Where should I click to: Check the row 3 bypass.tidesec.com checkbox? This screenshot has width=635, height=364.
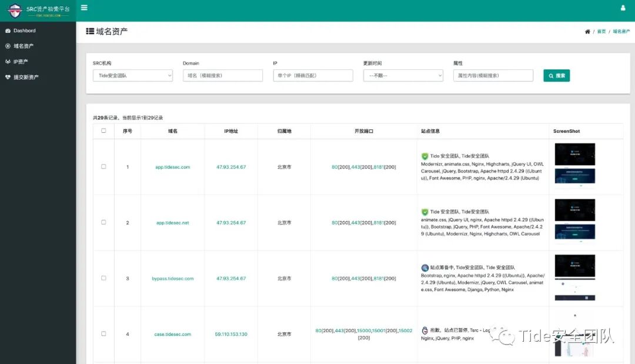point(103,278)
